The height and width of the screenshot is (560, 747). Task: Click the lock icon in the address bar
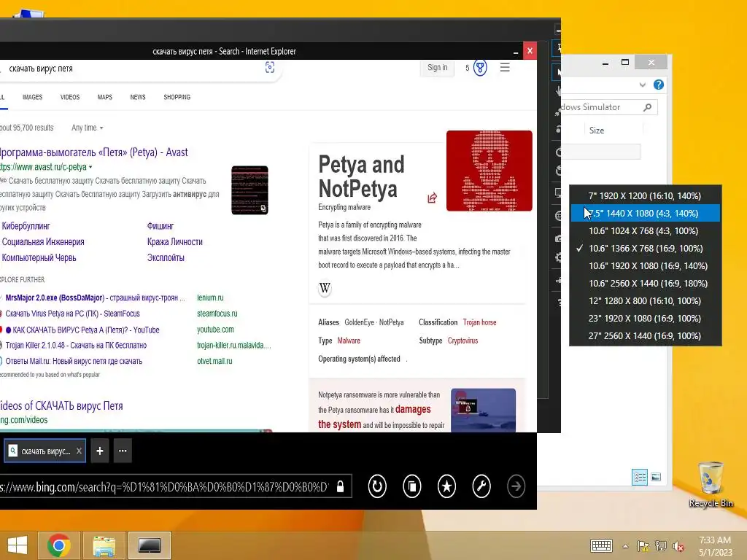click(340, 486)
